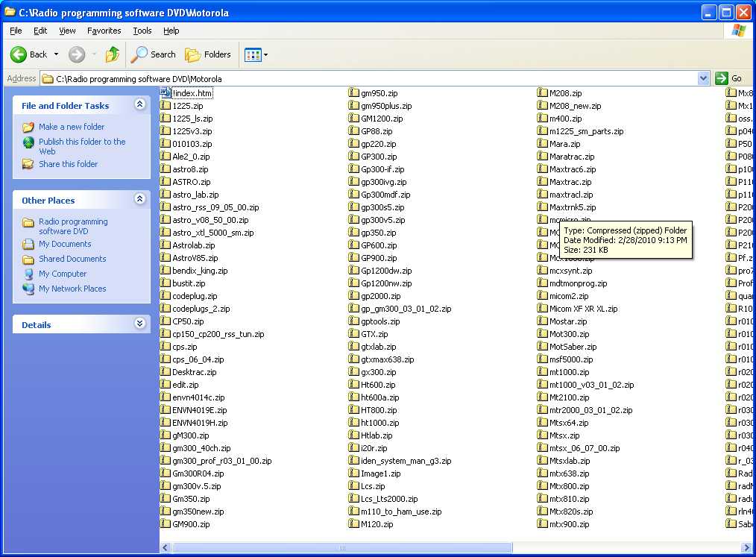This screenshot has width=756, height=557.
Task: Click 'Make a new folder' link
Action: tap(72, 127)
